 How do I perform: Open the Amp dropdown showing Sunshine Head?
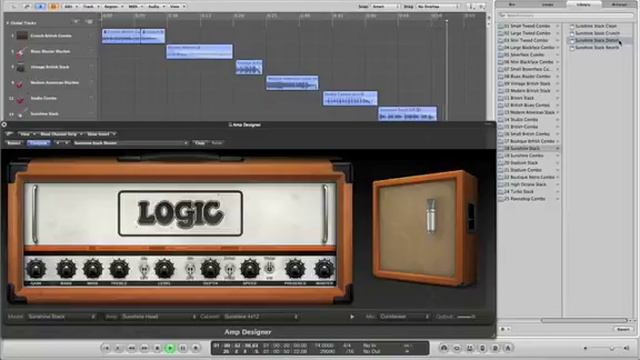[159, 317]
